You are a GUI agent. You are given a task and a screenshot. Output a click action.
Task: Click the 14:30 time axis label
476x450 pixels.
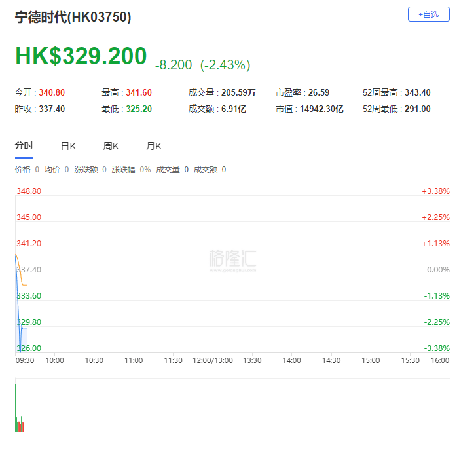331,360
